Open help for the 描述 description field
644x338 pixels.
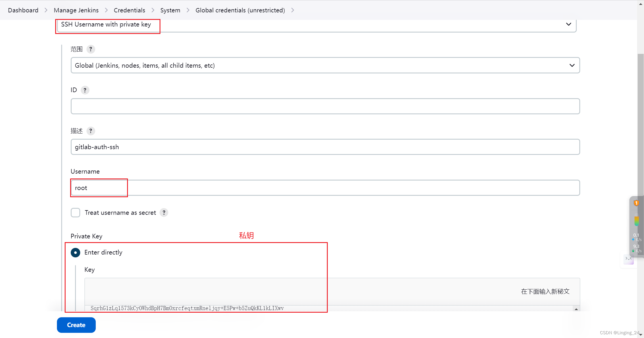91,131
